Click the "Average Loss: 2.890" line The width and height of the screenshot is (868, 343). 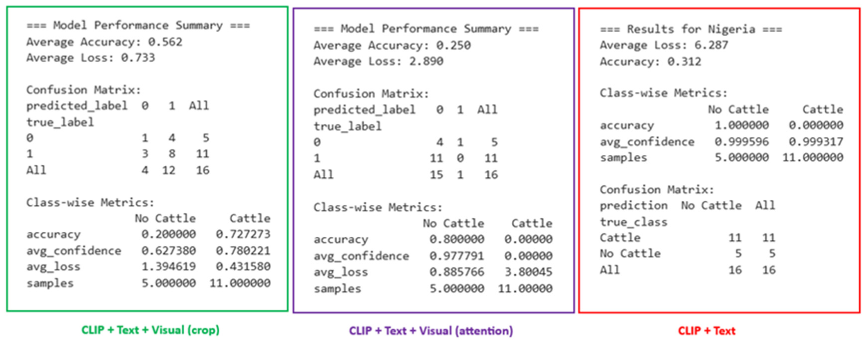pyautogui.click(x=378, y=61)
